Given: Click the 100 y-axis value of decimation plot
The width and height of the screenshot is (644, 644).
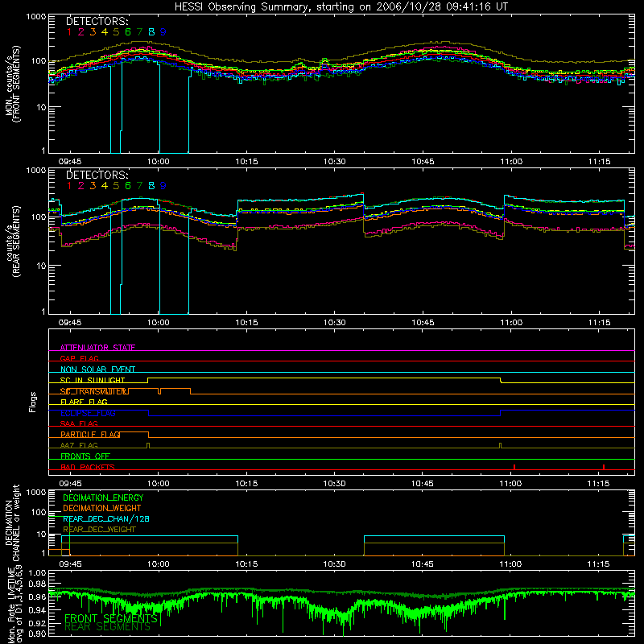Looking at the screenshot, I should coord(39,512).
